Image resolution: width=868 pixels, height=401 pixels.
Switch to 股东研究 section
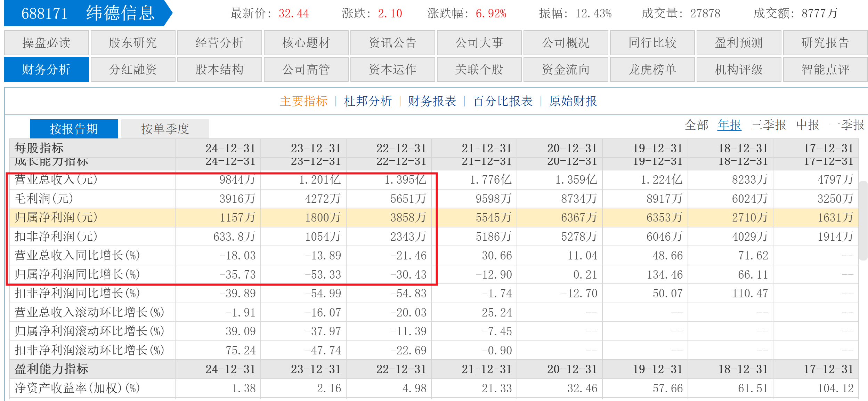tap(133, 43)
